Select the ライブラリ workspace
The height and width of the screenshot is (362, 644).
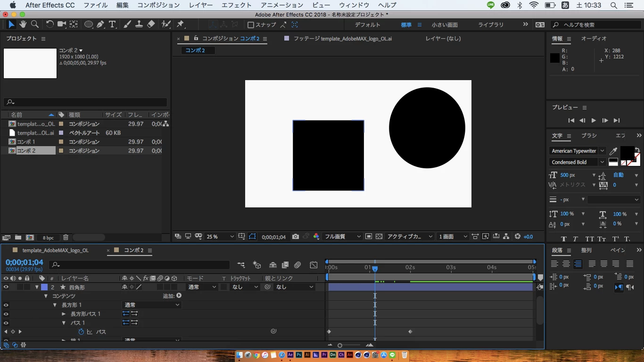pyautogui.click(x=491, y=25)
